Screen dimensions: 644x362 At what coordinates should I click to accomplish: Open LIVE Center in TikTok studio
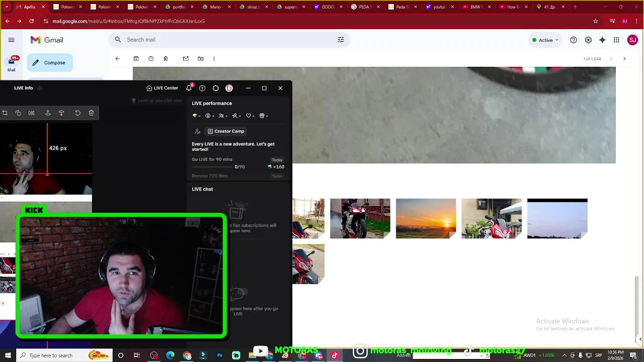coord(162,88)
